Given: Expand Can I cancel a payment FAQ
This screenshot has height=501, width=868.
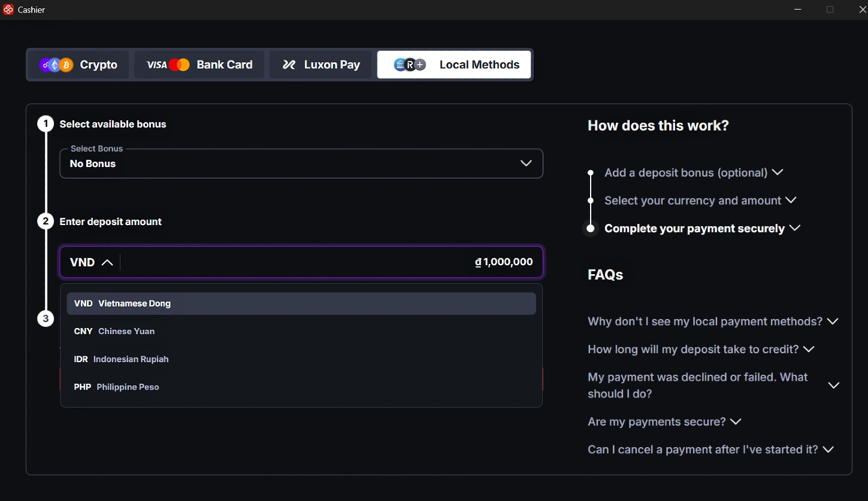Looking at the screenshot, I should coord(710,450).
